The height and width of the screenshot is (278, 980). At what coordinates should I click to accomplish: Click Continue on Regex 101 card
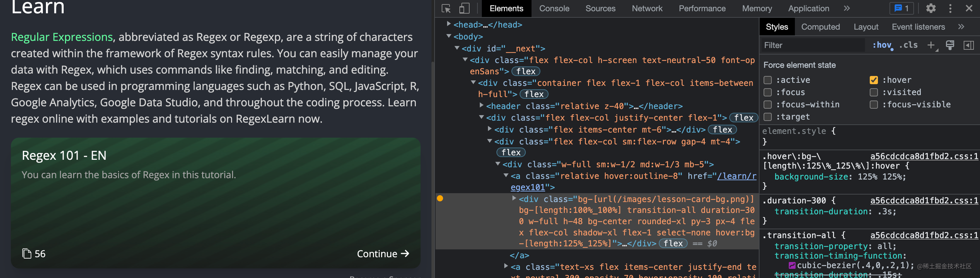(383, 253)
